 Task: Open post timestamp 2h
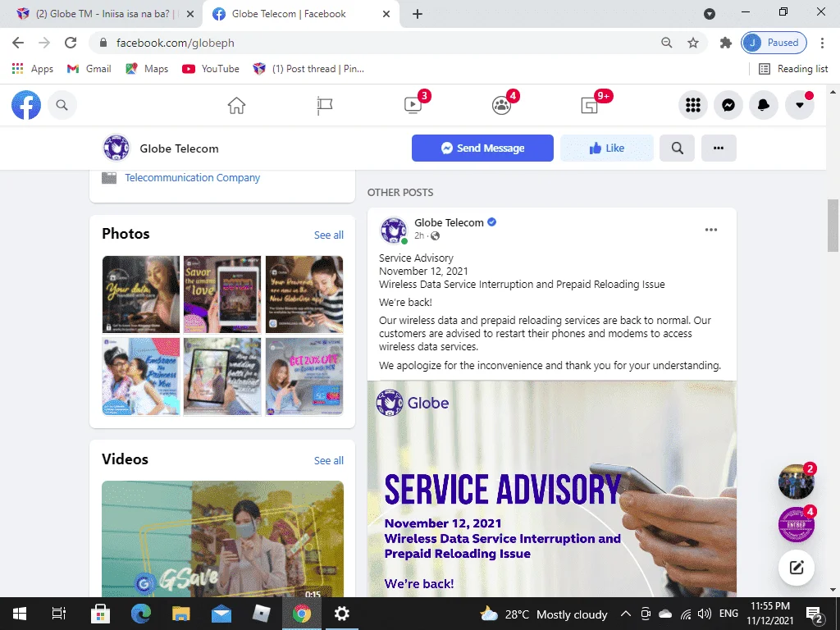pyautogui.click(x=419, y=235)
